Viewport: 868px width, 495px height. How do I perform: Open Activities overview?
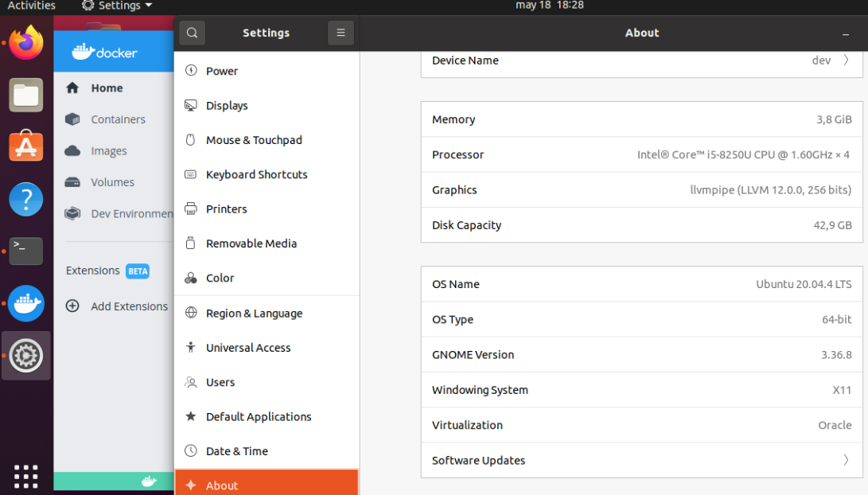click(32, 6)
